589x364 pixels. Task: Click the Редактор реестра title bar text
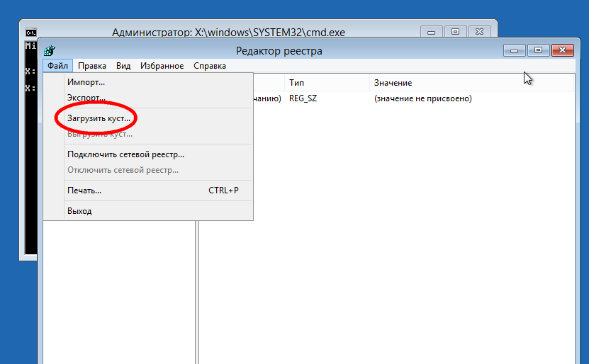point(279,51)
